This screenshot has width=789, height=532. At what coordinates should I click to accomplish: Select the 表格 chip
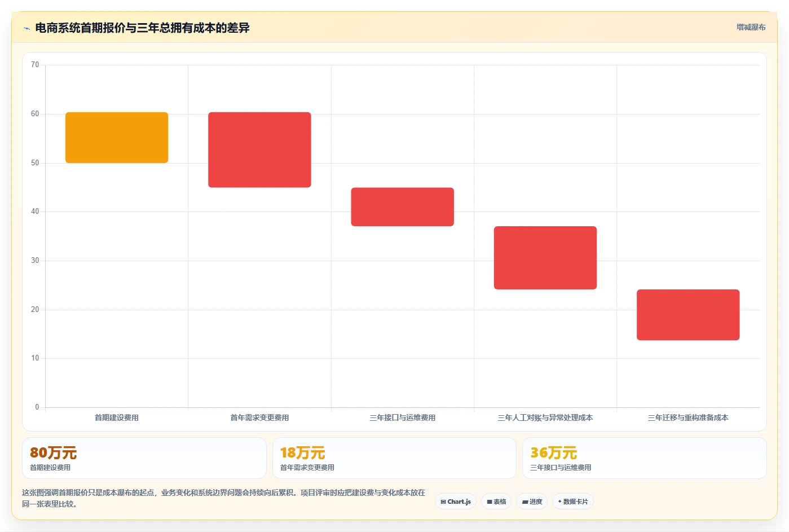(496, 502)
